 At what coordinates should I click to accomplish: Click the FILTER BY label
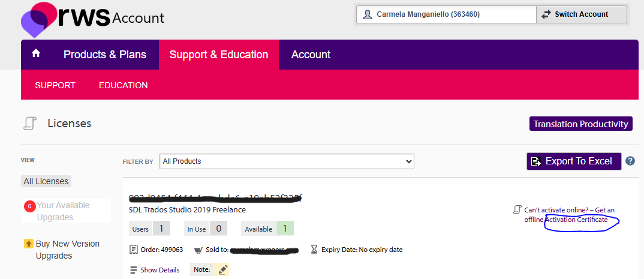pyautogui.click(x=137, y=162)
